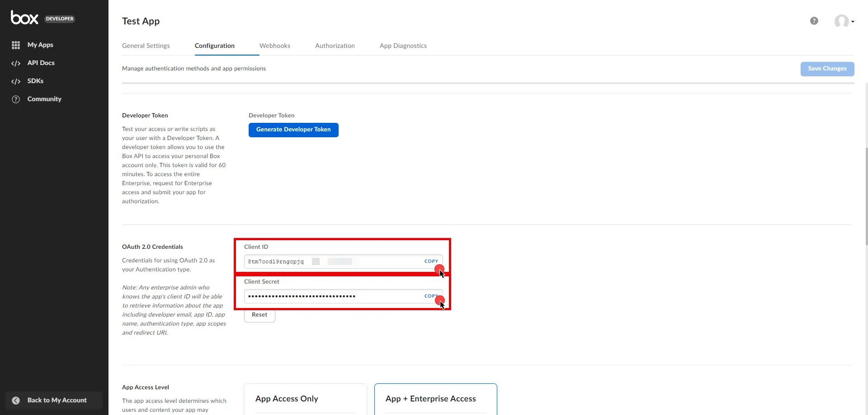Screen dimensions: 868x415
Task: Visit the Community section
Action: tap(44, 99)
